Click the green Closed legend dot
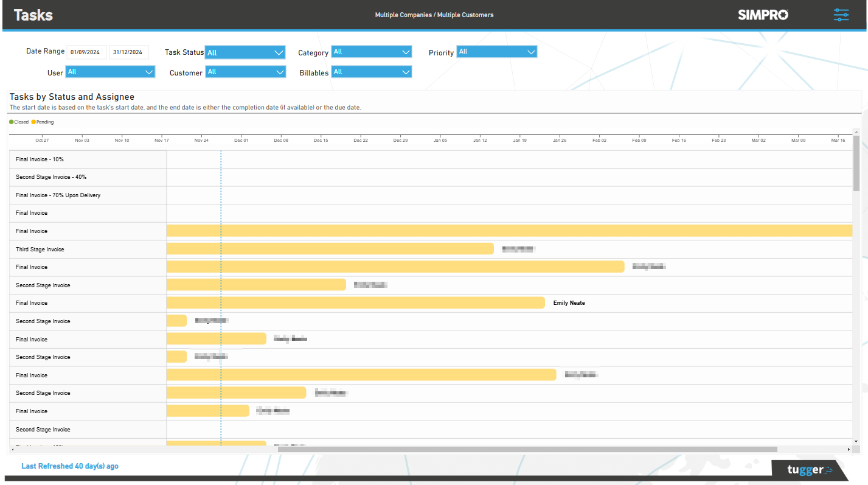The image size is (868, 485). [x=10, y=122]
